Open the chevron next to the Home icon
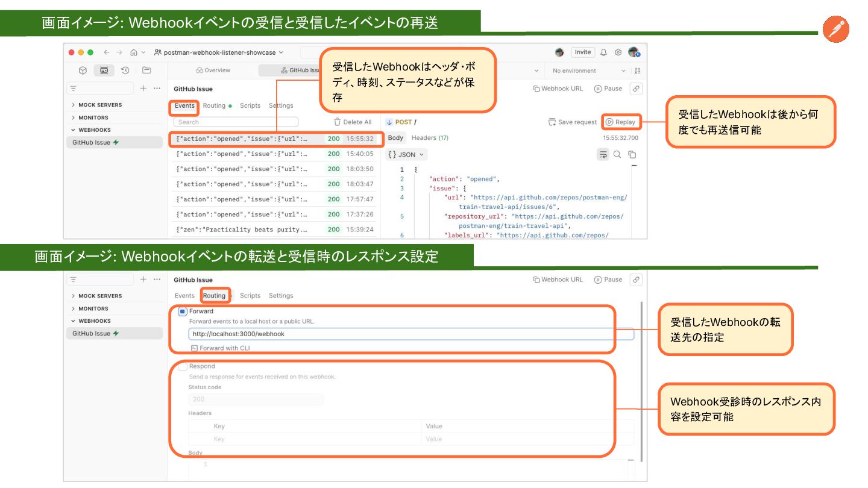The height and width of the screenshot is (488, 868). [x=143, y=52]
